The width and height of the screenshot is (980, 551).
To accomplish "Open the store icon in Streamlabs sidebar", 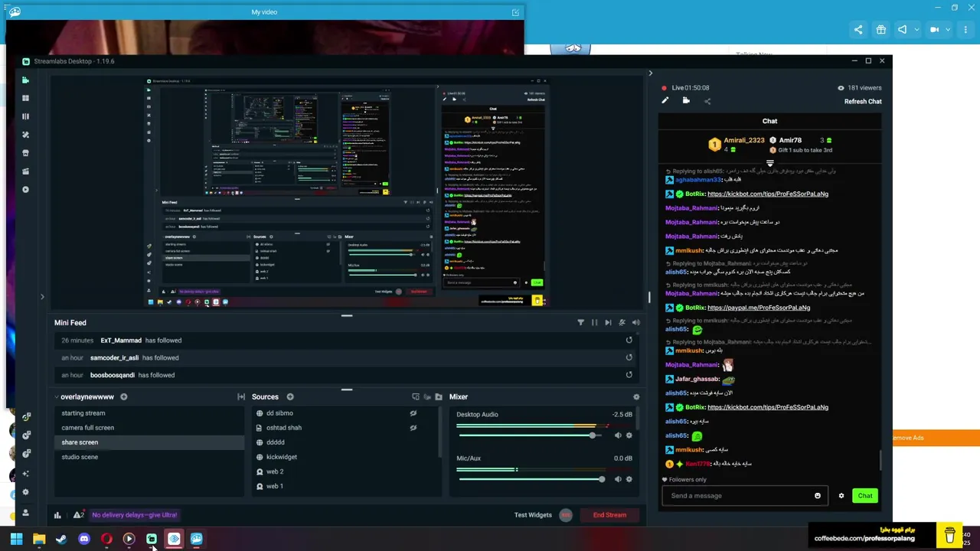I will pos(25,153).
